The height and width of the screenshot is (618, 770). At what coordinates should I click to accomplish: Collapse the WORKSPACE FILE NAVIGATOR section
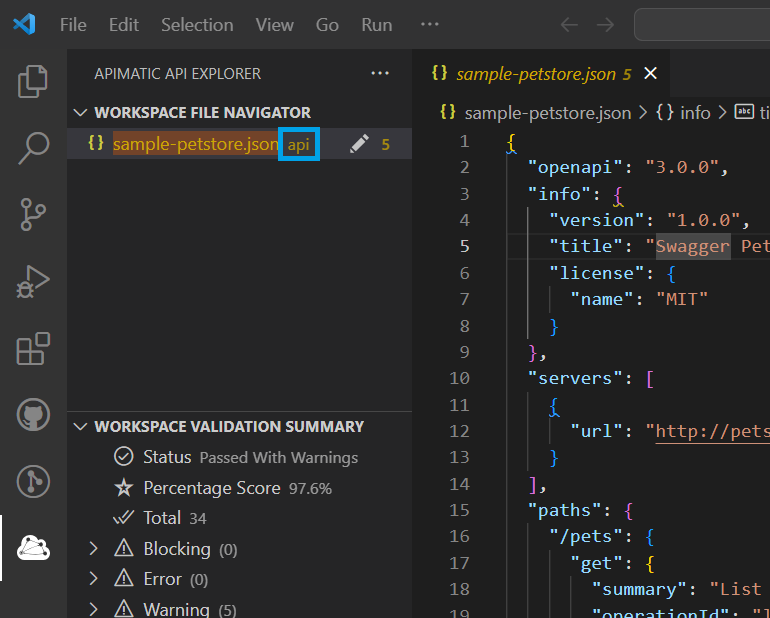81,112
